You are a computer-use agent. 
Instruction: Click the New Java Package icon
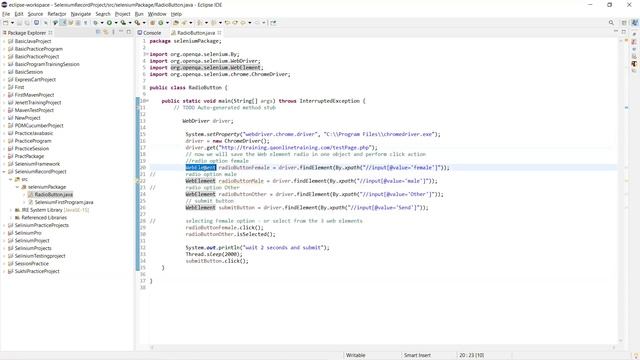[152, 23]
